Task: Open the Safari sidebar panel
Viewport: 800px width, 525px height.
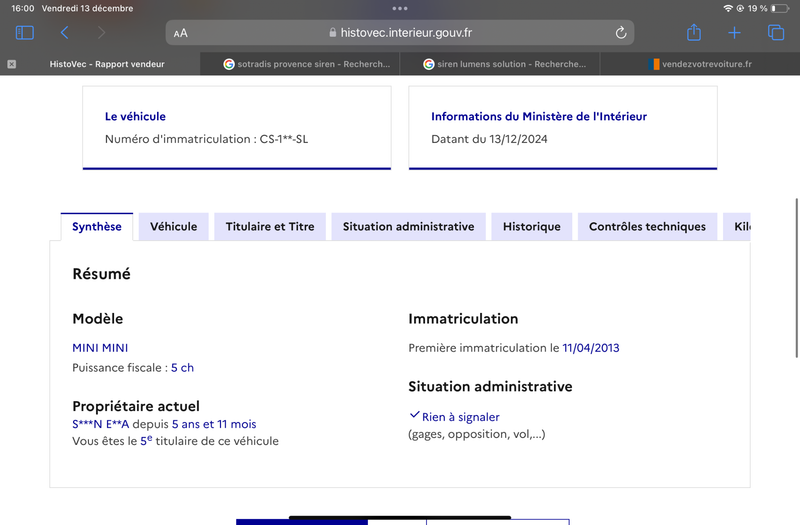Action: [x=24, y=33]
